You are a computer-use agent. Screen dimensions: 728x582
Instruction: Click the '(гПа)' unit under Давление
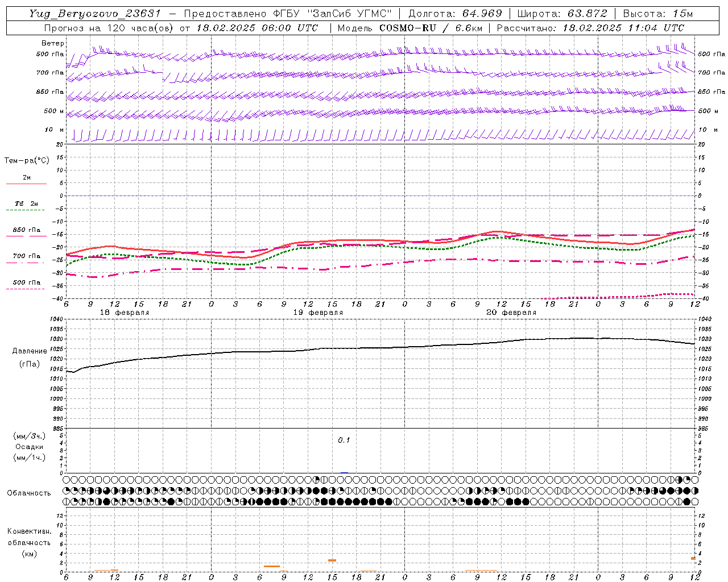pos(30,364)
